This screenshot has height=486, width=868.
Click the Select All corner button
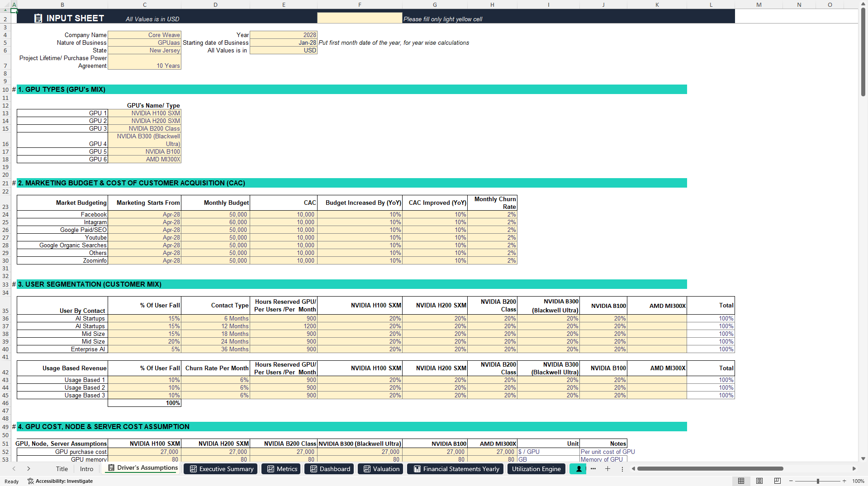(5, 5)
